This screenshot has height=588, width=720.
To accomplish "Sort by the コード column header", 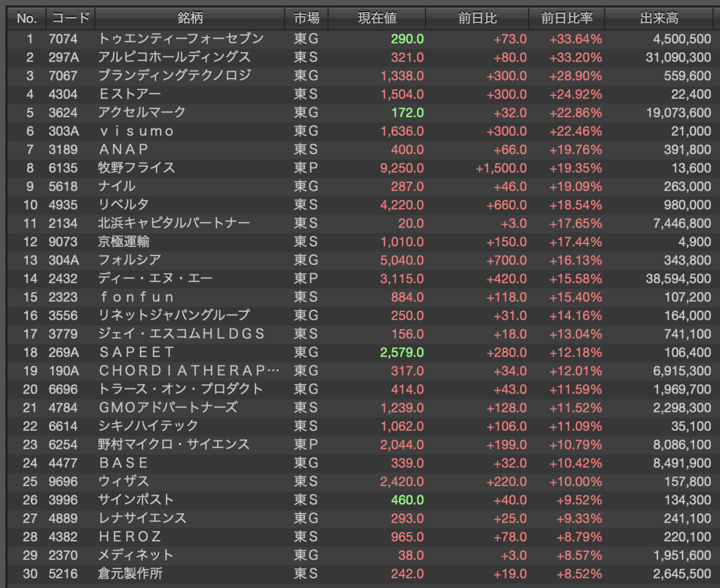I will point(70,19).
